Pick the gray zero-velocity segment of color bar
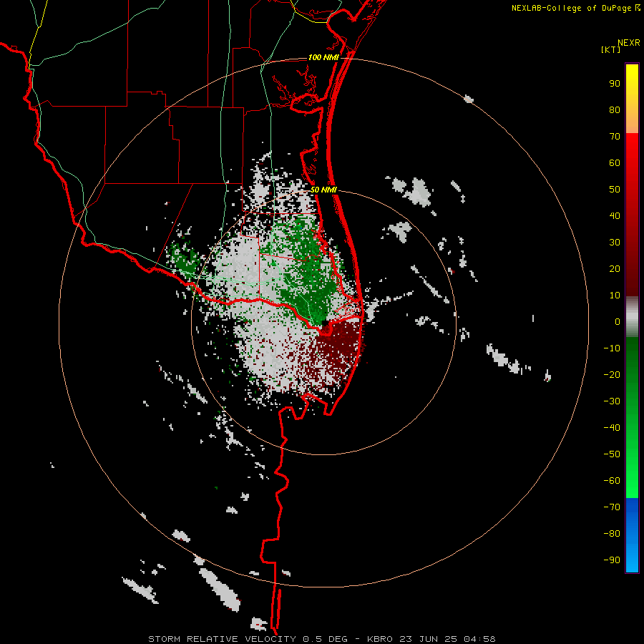 [632, 317]
